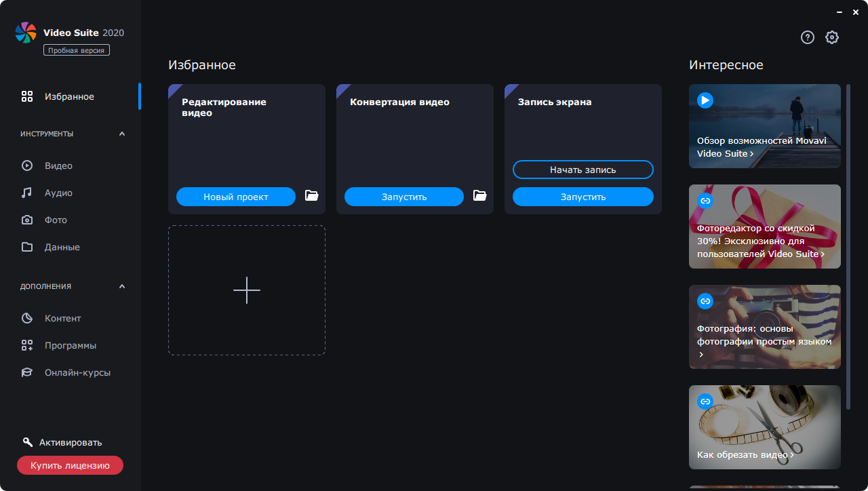This screenshot has width=868, height=491.
Task: Open the Программы section
Action: pos(71,345)
